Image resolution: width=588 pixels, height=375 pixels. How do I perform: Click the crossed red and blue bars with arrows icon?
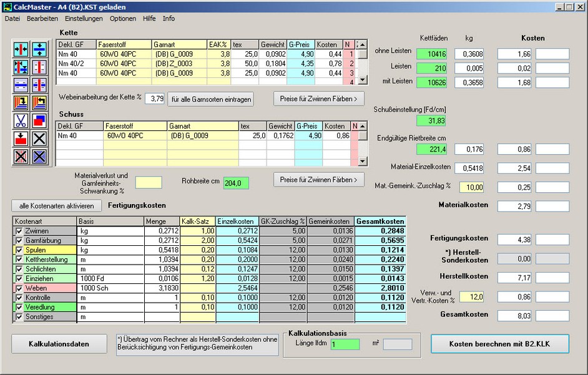click(21, 67)
